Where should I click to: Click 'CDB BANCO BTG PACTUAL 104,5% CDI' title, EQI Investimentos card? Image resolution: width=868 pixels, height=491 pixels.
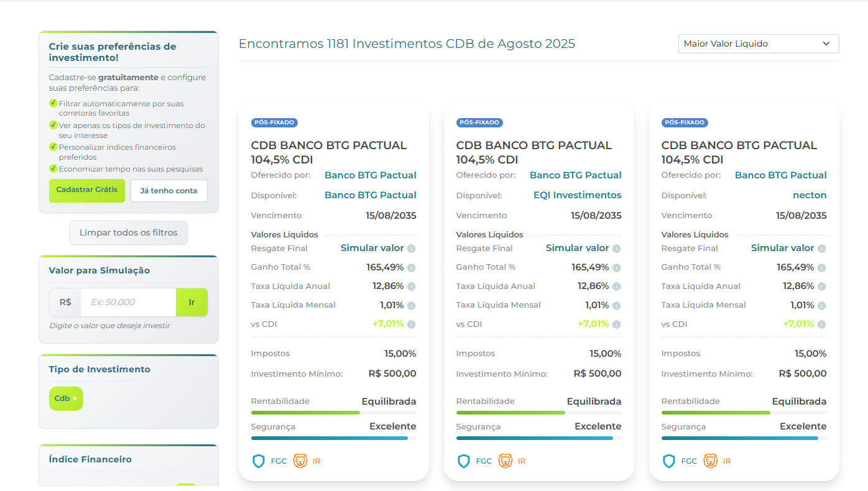[x=534, y=152]
